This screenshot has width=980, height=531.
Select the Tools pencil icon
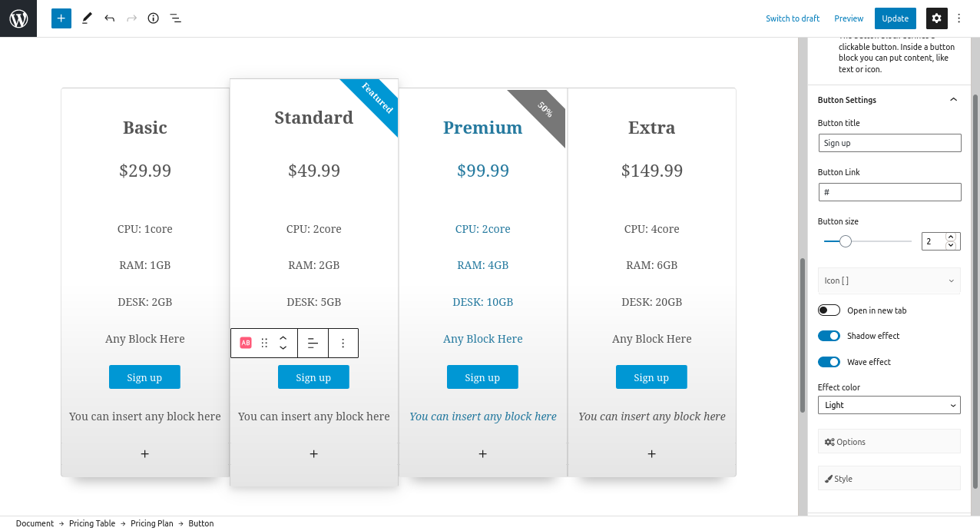(x=87, y=18)
